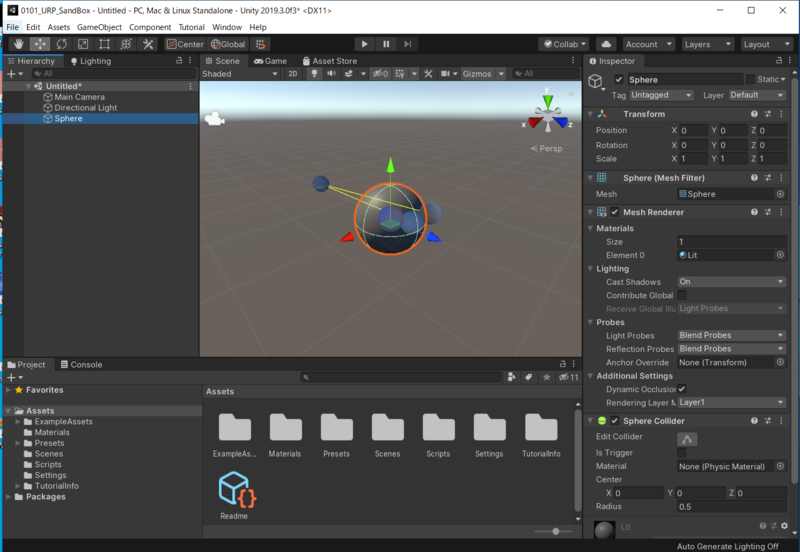Open the Element 0 material picker circle
The image size is (800, 552).
(x=780, y=255)
